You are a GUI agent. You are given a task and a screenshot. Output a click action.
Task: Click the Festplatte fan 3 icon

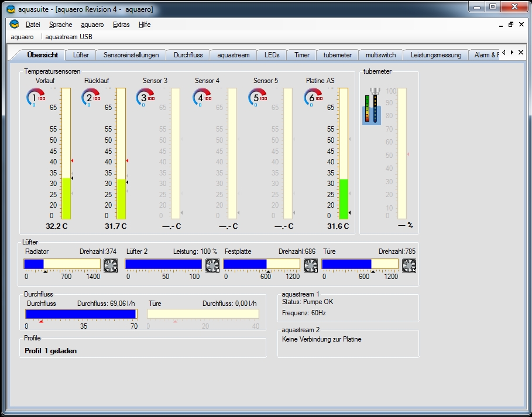(x=311, y=266)
